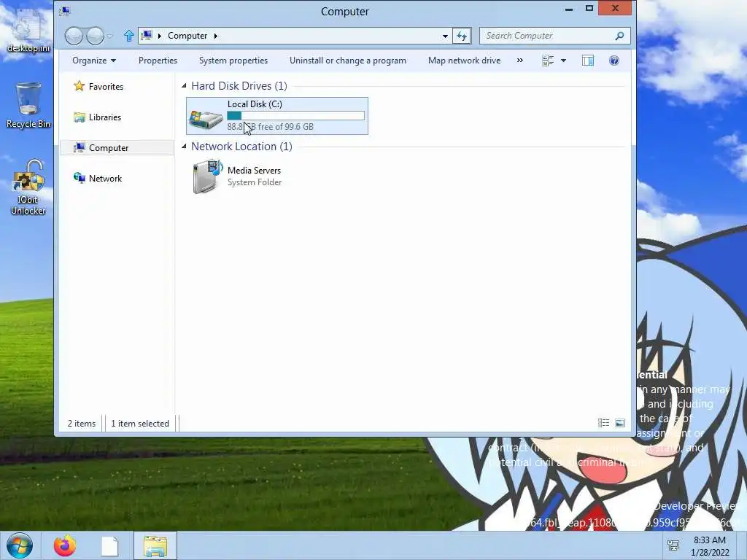Click the Media Servers label
Screen dimensions: 747x560
click(254, 171)
